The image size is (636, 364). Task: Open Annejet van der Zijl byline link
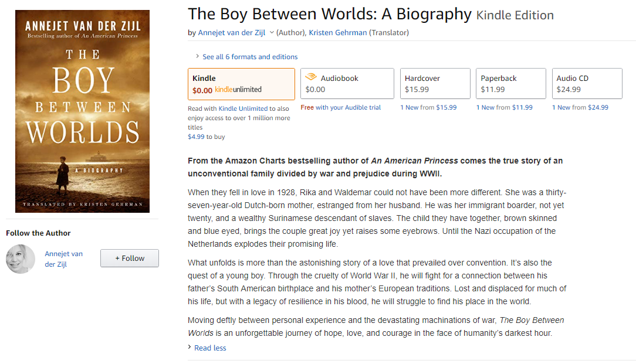click(232, 33)
